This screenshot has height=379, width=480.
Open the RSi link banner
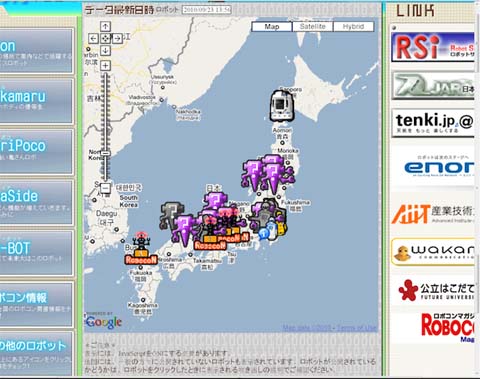(x=433, y=47)
